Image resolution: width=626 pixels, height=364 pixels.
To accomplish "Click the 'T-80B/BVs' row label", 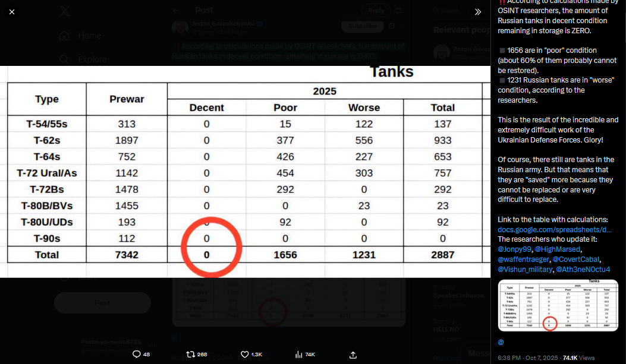I will tap(47, 205).
